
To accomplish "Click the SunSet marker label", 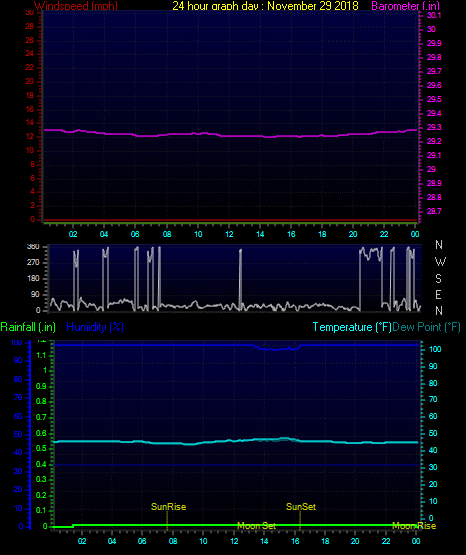I will point(301,507).
